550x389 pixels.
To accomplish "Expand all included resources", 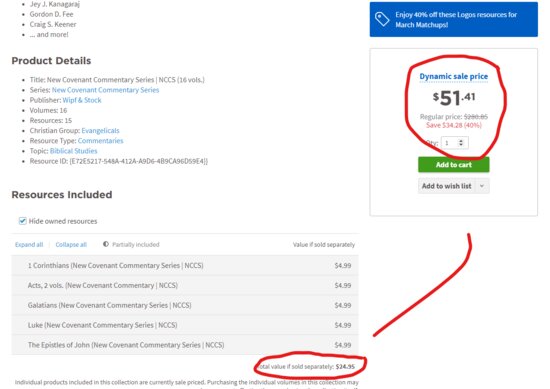I will coord(29,244).
